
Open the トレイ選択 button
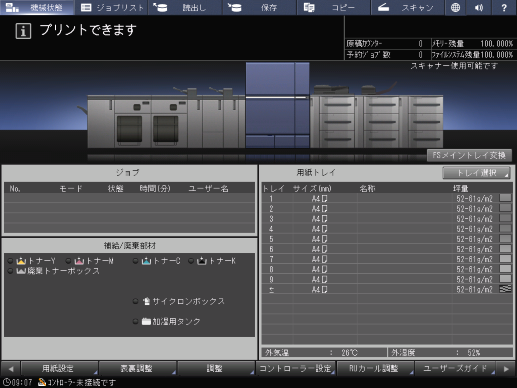tap(476, 173)
